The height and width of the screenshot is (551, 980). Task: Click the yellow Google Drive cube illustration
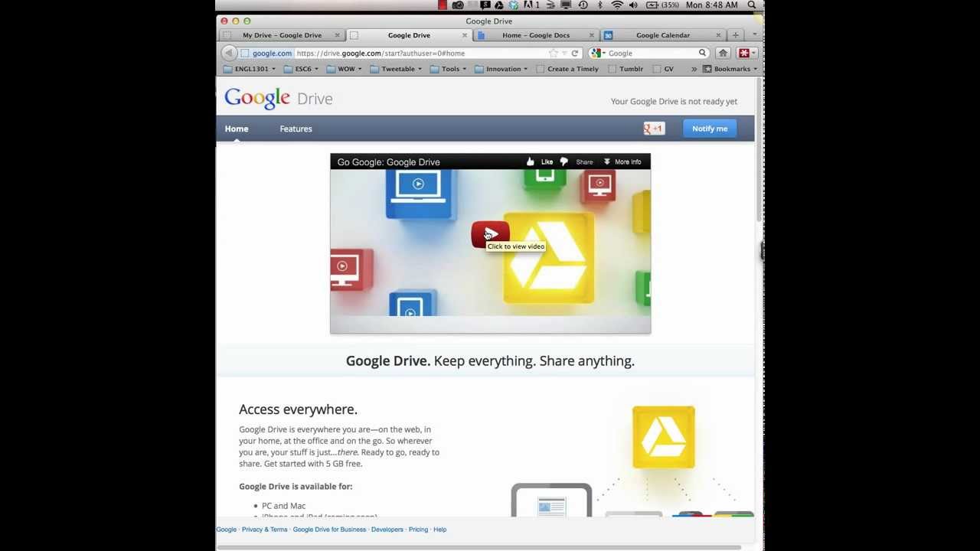663,437
